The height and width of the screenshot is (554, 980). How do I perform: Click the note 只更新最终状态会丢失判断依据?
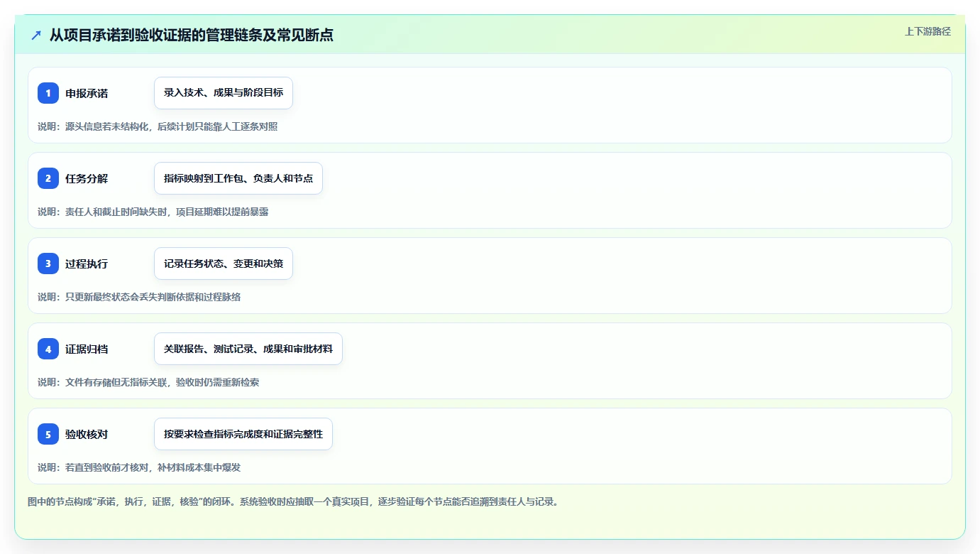click(139, 297)
